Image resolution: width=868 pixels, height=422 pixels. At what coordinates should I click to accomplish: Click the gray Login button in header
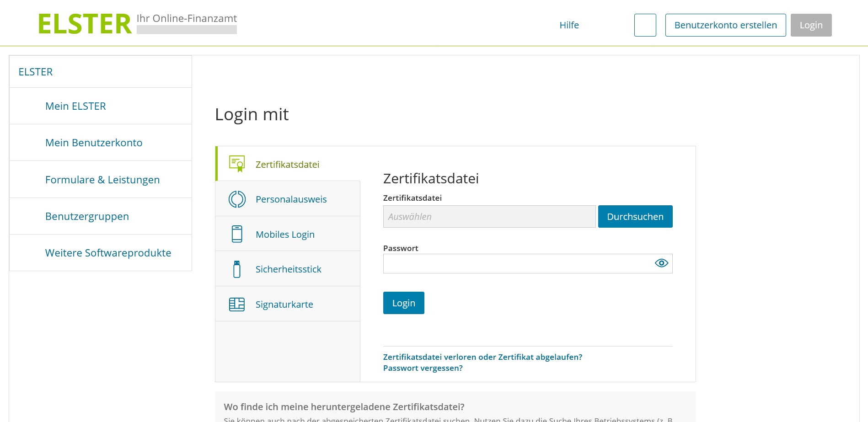point(811,25)
